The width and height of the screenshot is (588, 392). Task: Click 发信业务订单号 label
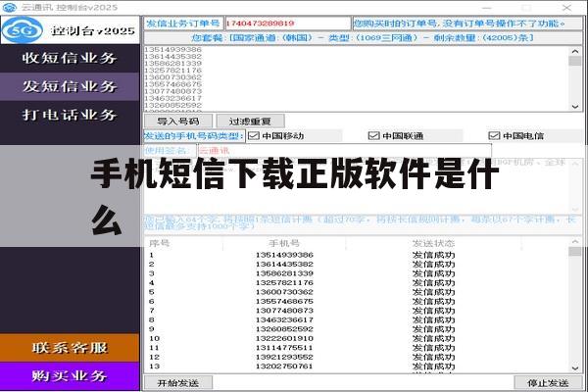[183, 24]
